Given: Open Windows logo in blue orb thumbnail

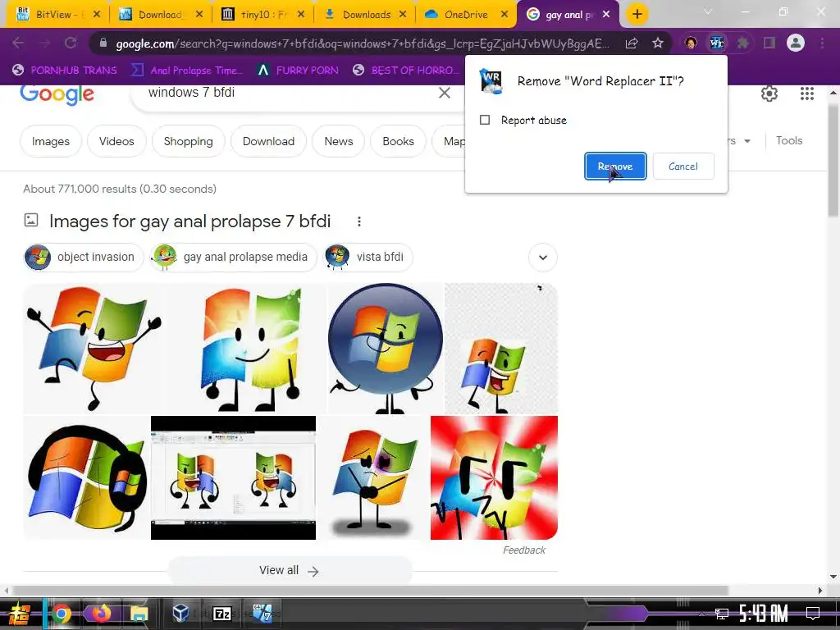Looking at the screenshot, I should 386,348.
